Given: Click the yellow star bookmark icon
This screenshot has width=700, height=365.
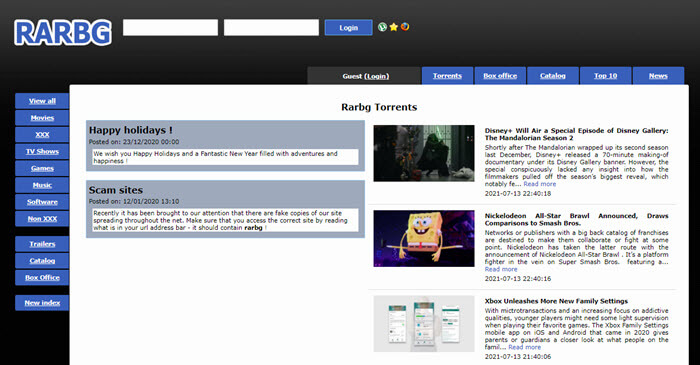Looking at the screenshot, I should point(393,27).
